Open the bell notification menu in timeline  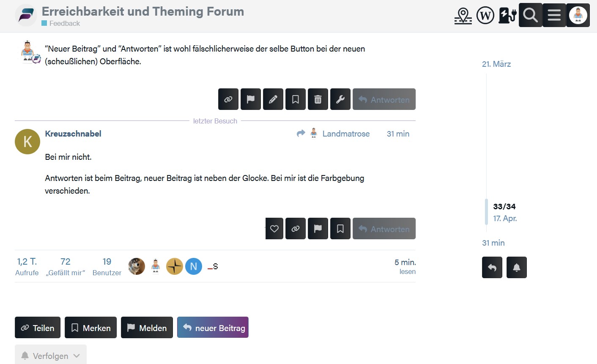pos(517,268)
